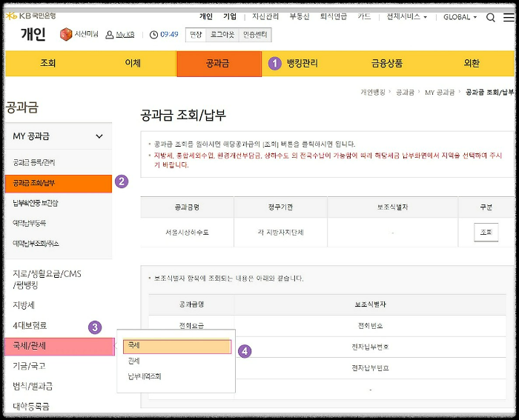Collapse MY 공과금 section chevron

[99, 136]
